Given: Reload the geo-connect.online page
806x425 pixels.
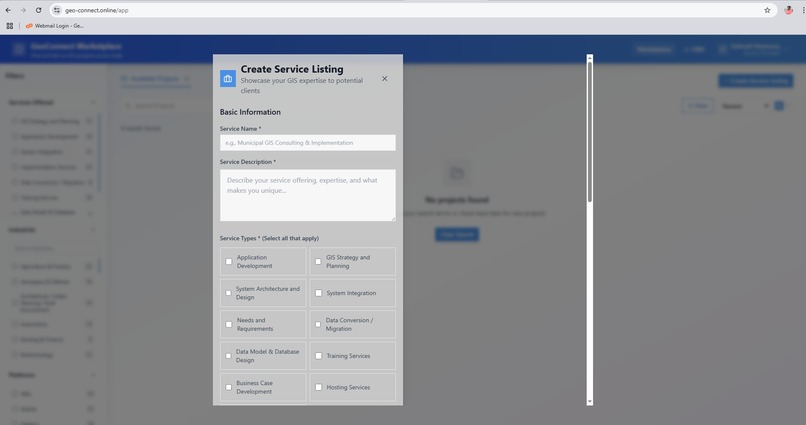Looking at the screenshot, I should (x=39, y=10).
